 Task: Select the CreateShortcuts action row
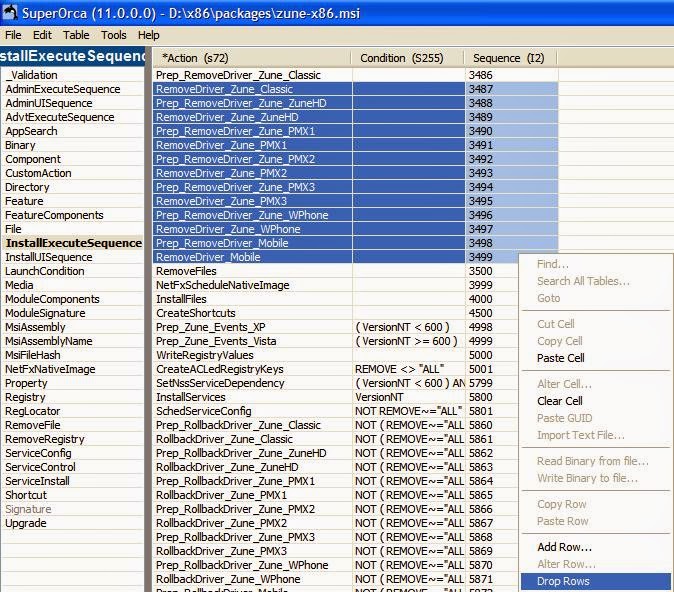click(x=252, y=313)
